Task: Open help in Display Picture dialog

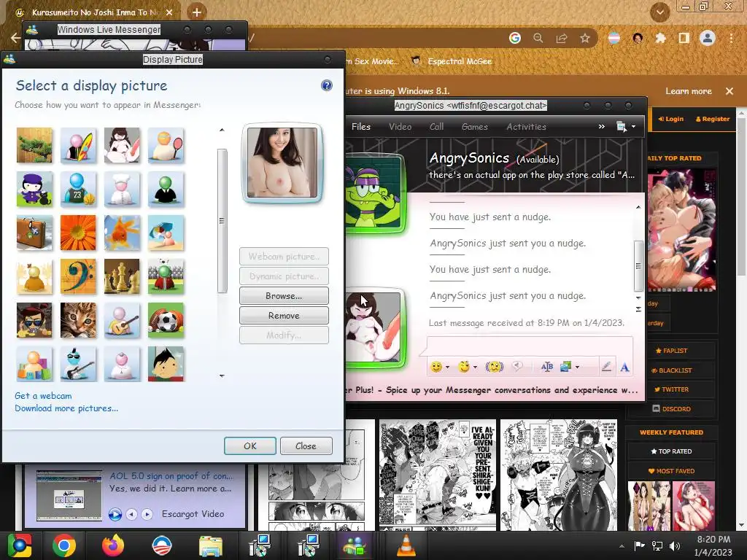Action: (326, 85)
